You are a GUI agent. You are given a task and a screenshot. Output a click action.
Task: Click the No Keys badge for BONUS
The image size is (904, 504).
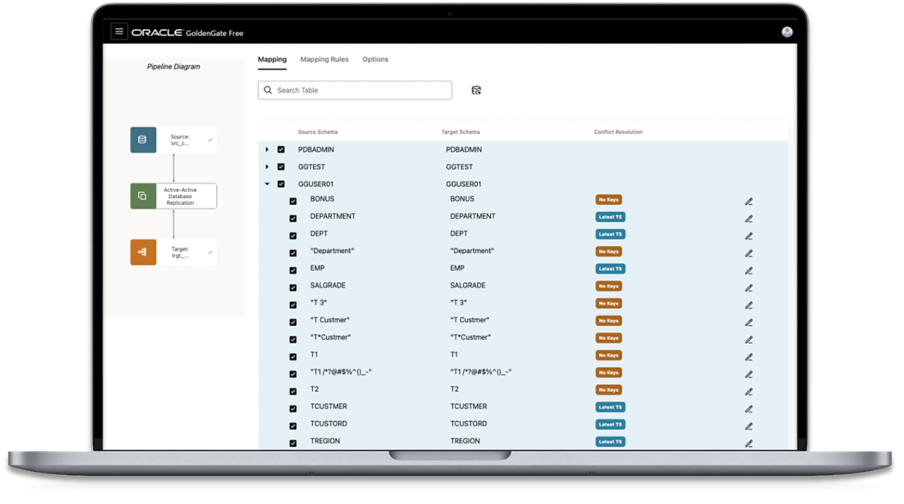pyautogui.click(x=609, y=200)
